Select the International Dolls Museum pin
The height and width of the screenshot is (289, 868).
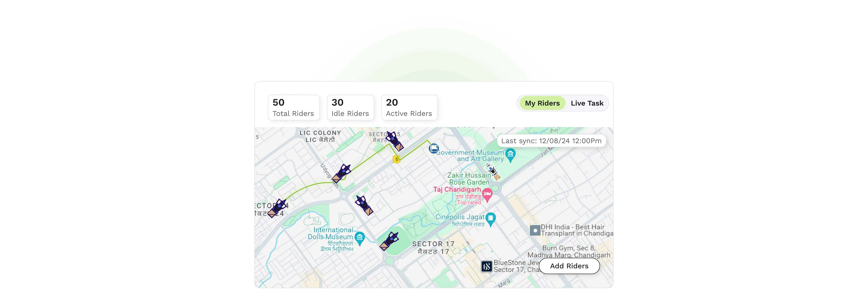[360, 237]
